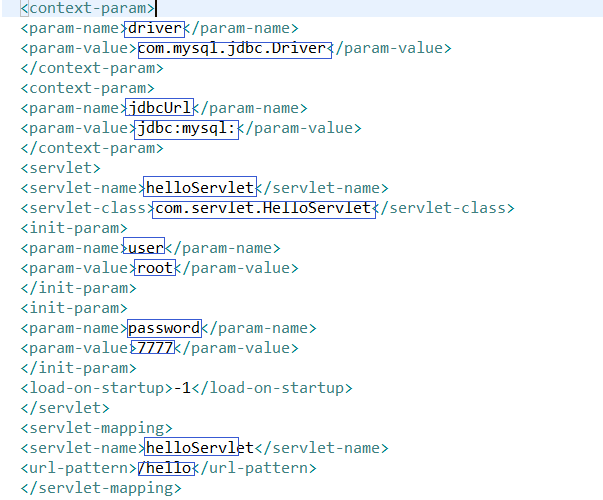This screenshot has height=500, width=603.
Task: Click 'helloServlet' inside the servlet-mapping block
Action: pos(200,448)
